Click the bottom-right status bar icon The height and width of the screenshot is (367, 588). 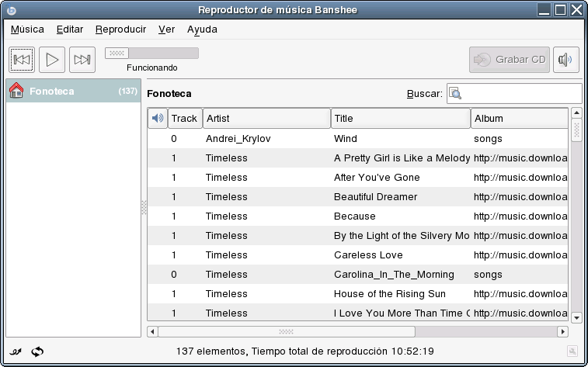point(572,351)
